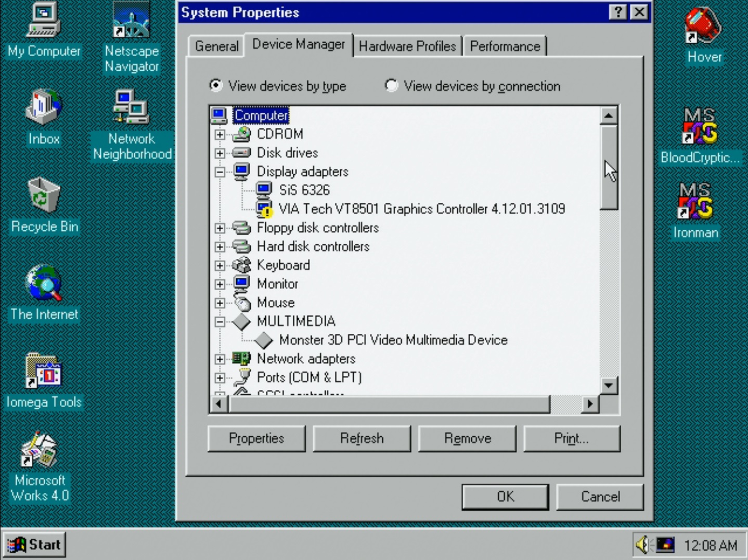The width and height of the screenshot is (748, 560).
Task: Open the Hardware Profiles tab
Action: (x=407, y=46)
